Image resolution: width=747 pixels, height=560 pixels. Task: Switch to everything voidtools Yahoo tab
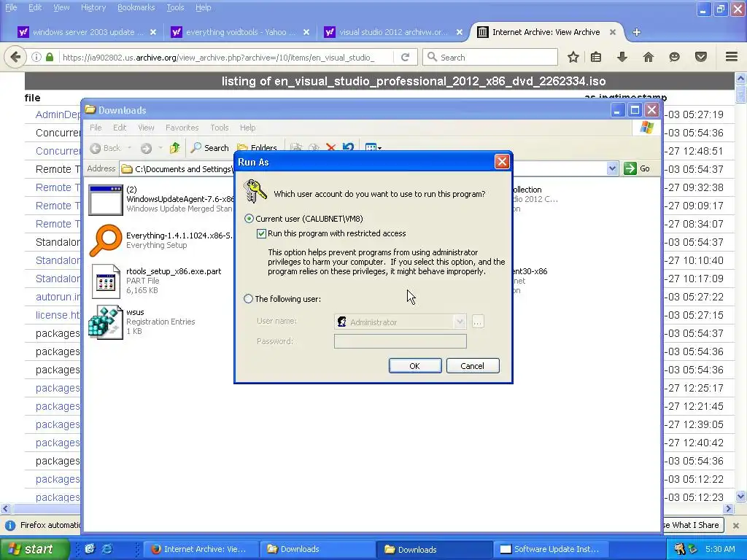point(240,32)
